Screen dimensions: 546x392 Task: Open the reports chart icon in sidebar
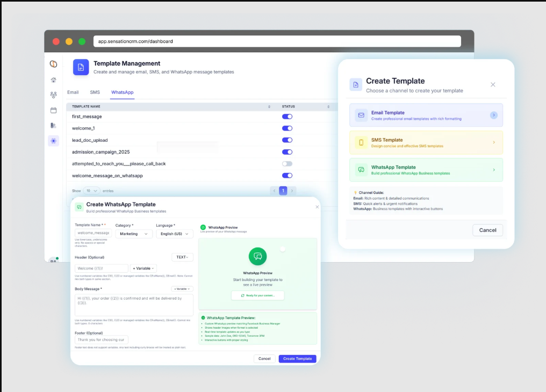point(53,126)
